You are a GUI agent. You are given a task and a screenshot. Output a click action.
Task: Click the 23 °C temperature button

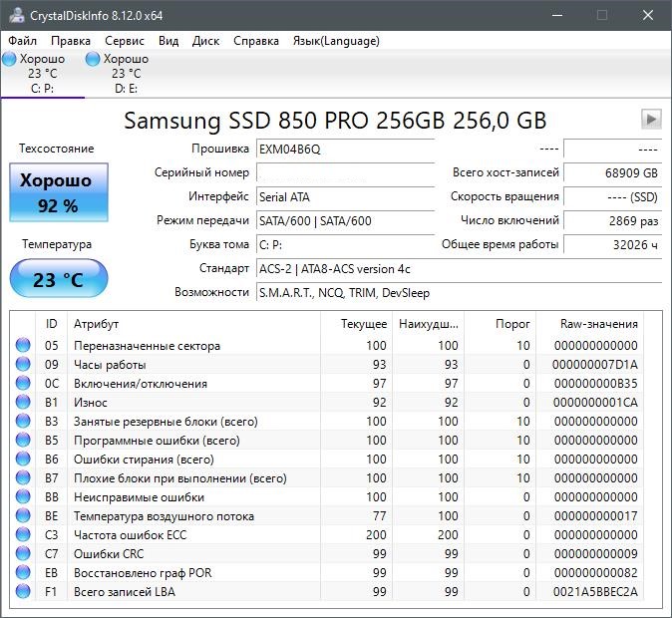click(x=59, y=279)
